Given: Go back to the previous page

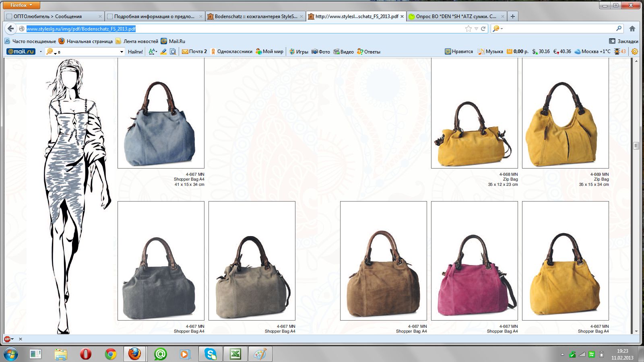Looking at the screenshot, I should point(11,29).
